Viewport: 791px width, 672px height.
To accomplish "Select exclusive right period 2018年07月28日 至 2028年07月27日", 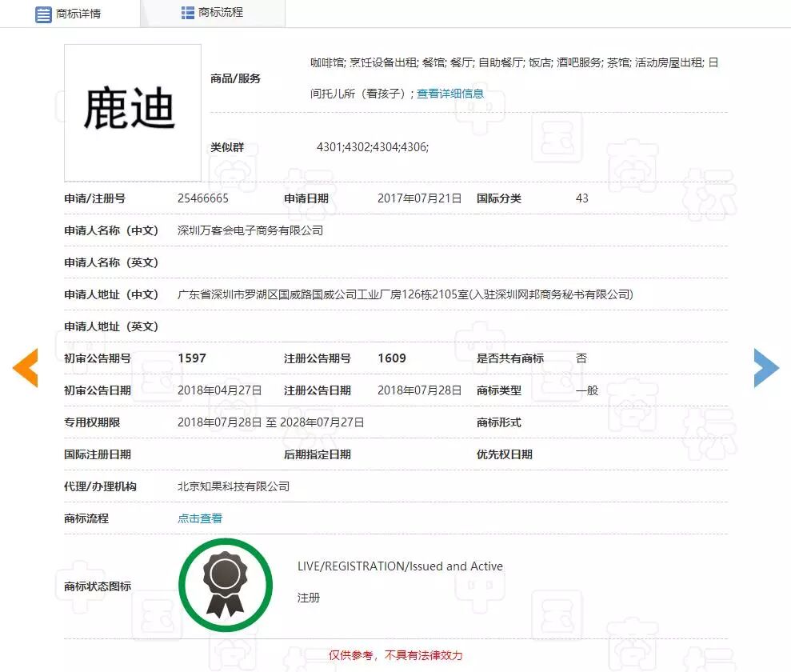I will 271,422.
